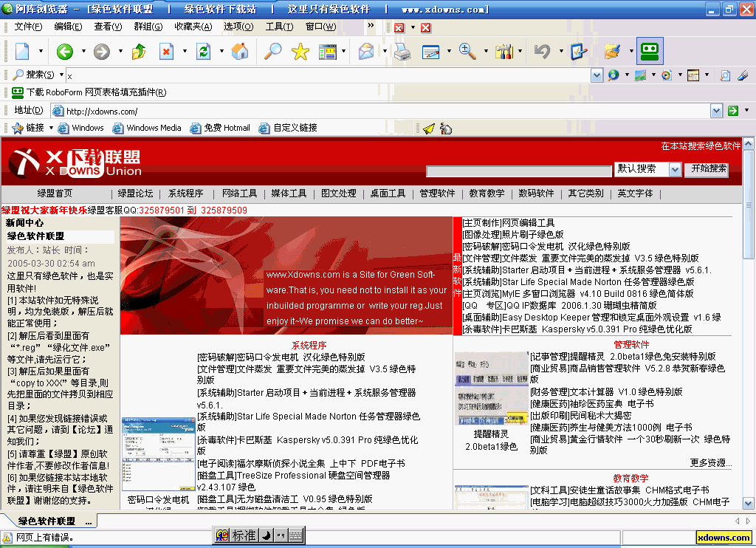Image resolution: width=756 pixels, height=548 pixels.
Task: Click the page's vertical scrollbar down arrow
Action: [749, 504]
